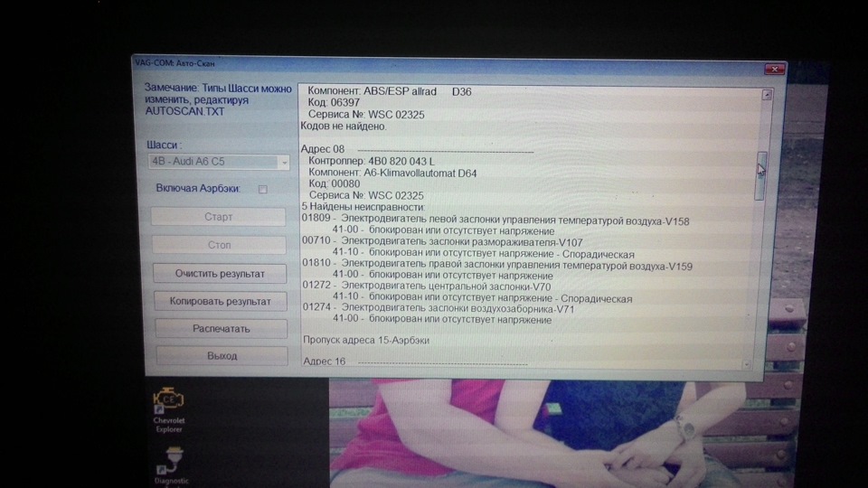Click the results scrollbar thumb

pyautogui.click(x=761, y=176)
